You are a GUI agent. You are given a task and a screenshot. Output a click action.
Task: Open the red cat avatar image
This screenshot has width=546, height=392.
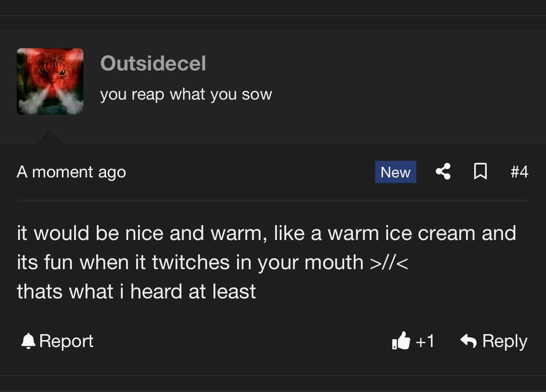(x=50, y=82)
